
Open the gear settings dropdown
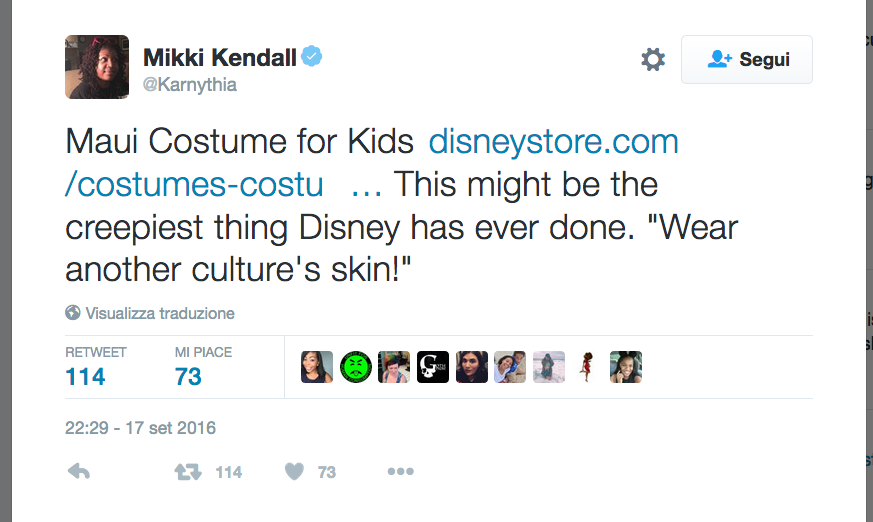tap(653, 60)
